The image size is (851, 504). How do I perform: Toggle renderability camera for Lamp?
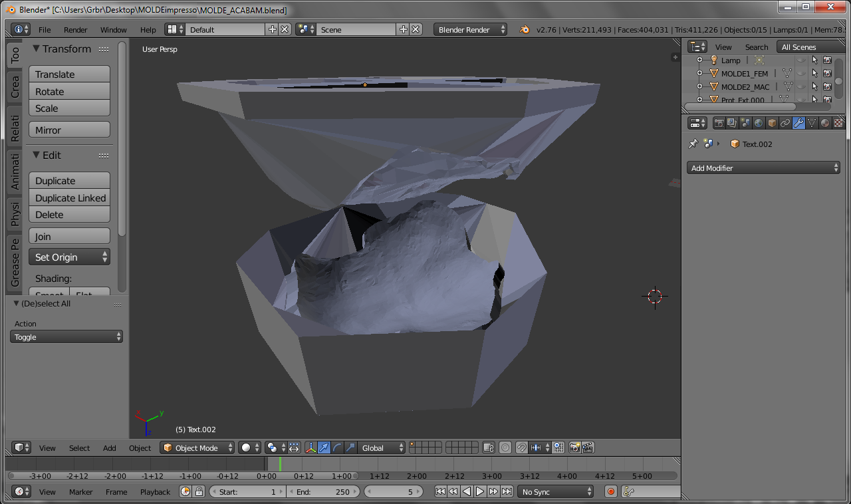click(827, 60)
